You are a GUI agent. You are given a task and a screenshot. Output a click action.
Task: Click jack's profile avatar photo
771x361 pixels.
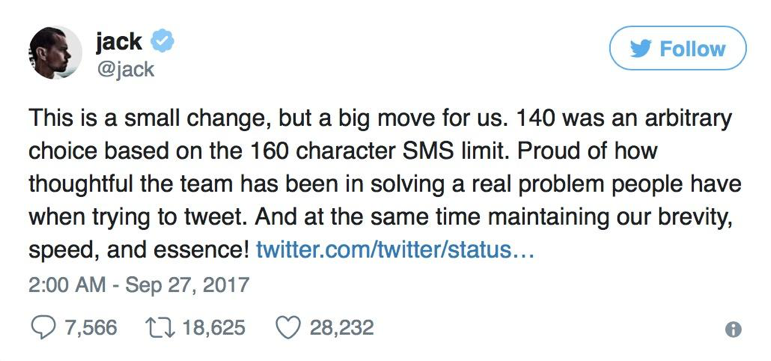pos(56,52)
